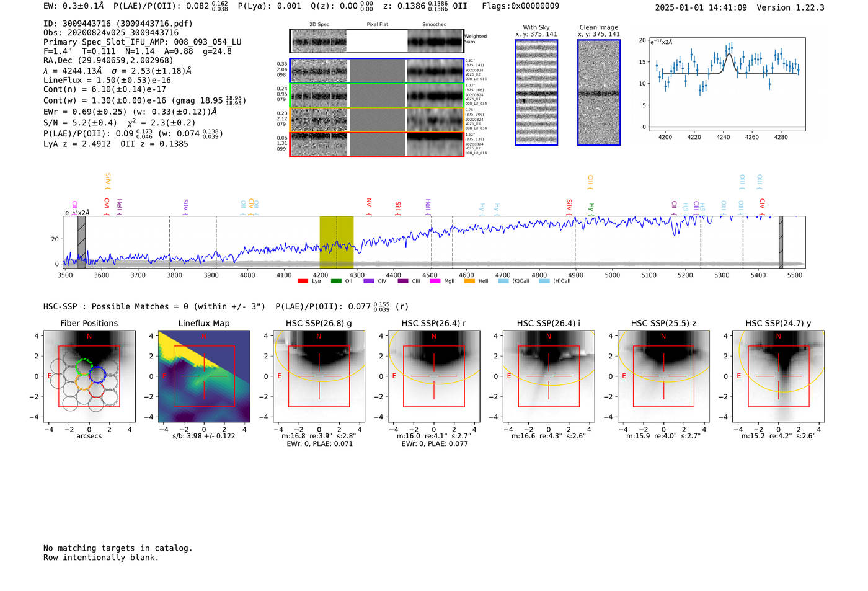
Task: Click the OII green legend swatch
Action: tap(336, 282)
